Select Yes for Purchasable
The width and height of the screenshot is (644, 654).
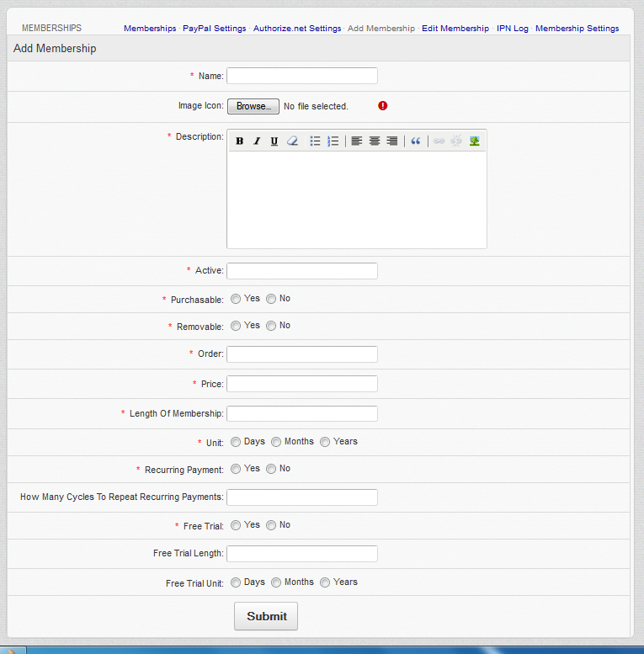[x=236, y=299]
